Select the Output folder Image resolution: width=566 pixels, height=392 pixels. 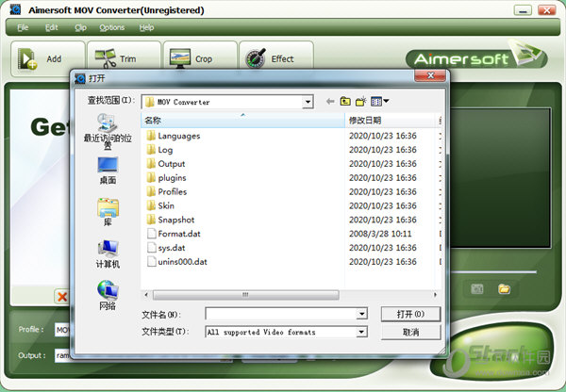pos(166,164)
